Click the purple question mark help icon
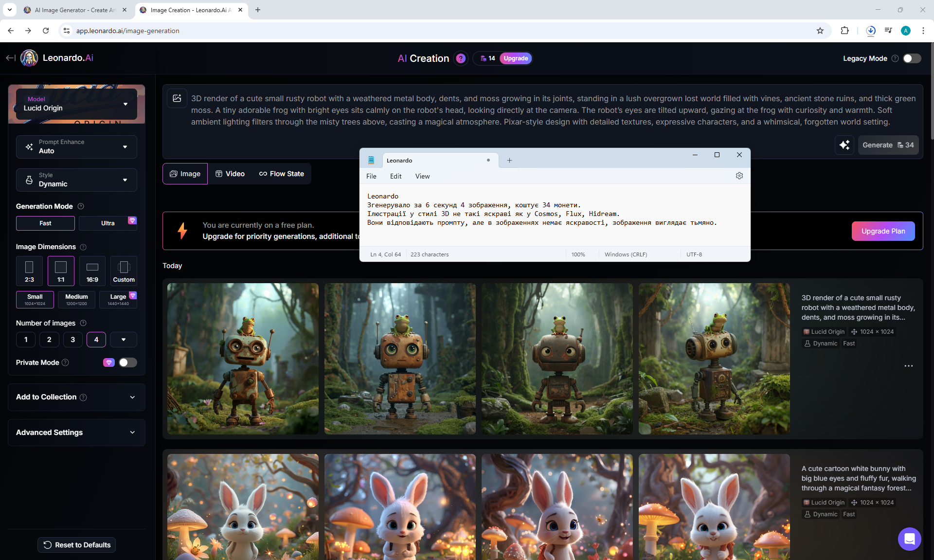The image size is (934, 560). click(x=461, y=58)
